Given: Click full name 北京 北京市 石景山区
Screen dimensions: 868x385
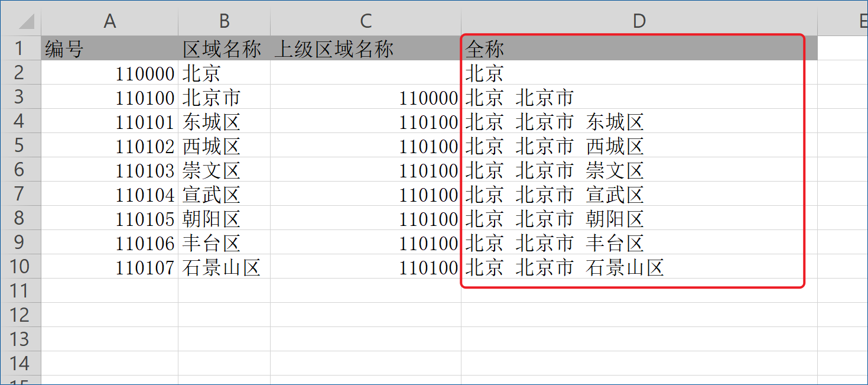Looking at the screenshot, I should [x=639, y=266].
